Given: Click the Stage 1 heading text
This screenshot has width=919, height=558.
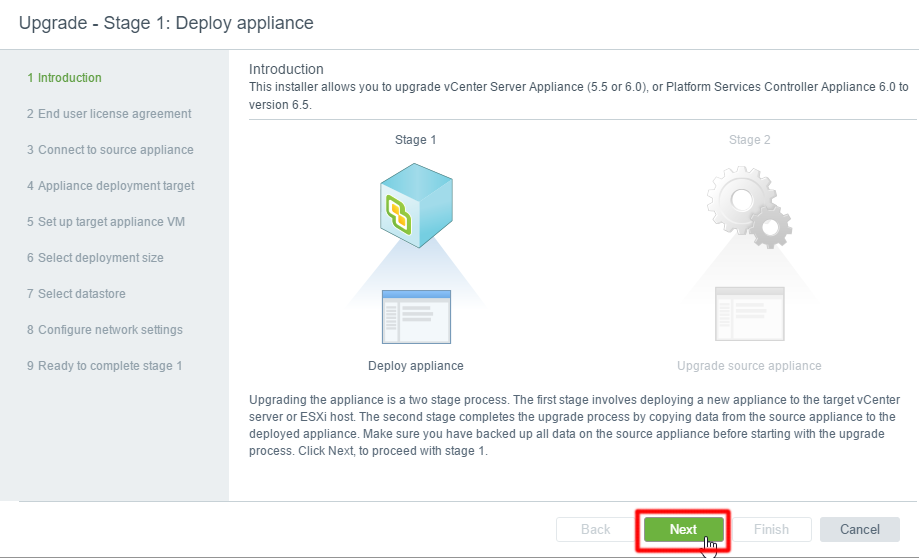Looking at the screenshot, I should pyautogui.click(x=416, y=140).
